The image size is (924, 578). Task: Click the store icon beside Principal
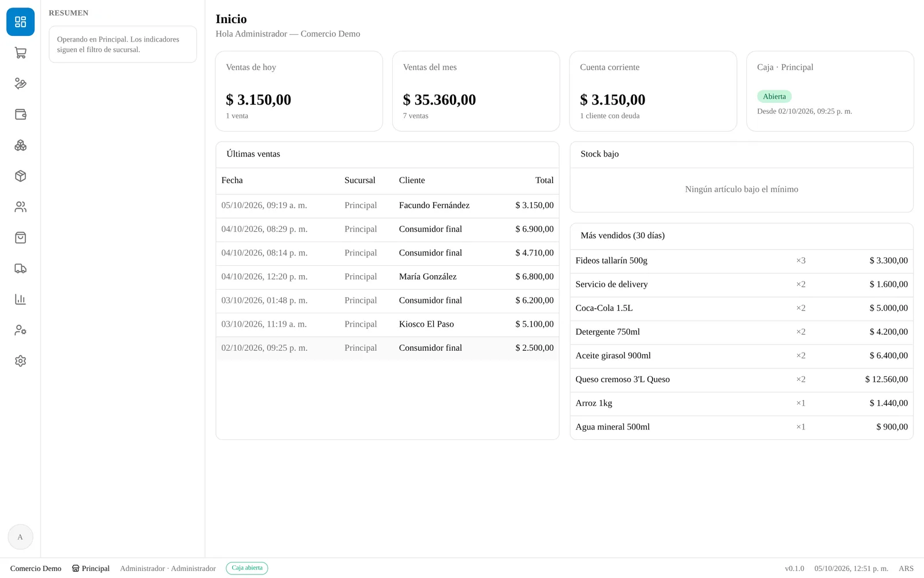coord(76,568)
